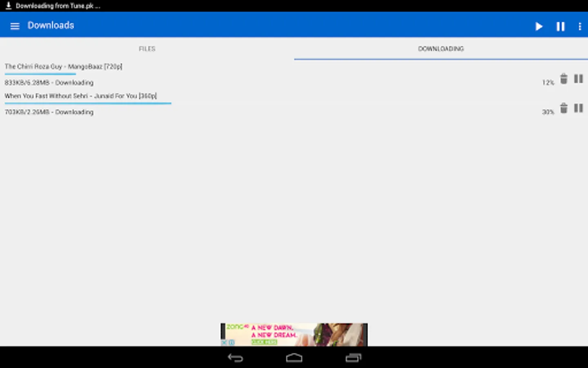Open the Zong banner advertisement

(294, 334)
